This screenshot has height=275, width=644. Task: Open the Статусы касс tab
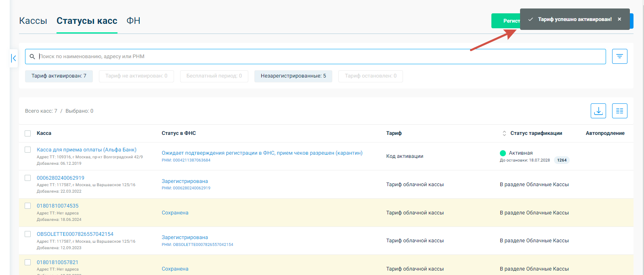pyautogui.click(x=87, y=21)
